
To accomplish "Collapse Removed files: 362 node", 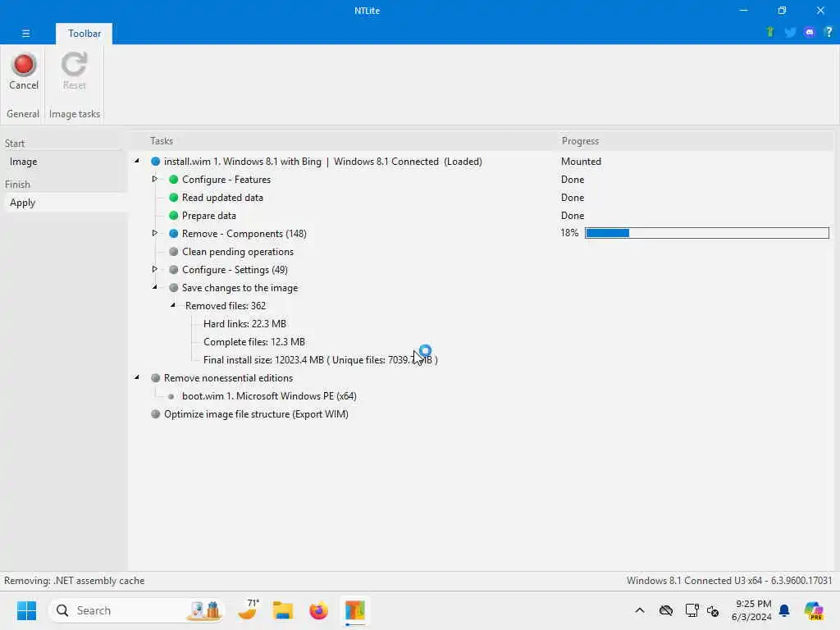I will point(173,305).
